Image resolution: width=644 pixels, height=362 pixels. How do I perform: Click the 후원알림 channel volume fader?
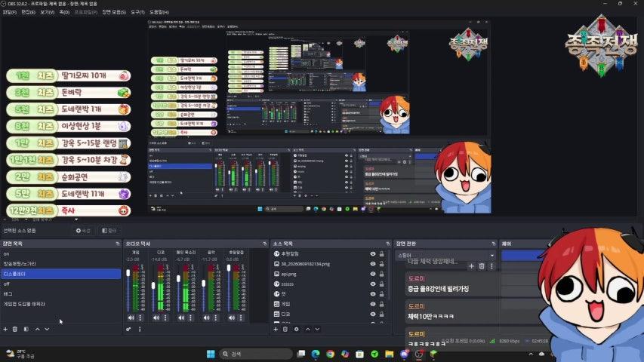tap(229, 268)
